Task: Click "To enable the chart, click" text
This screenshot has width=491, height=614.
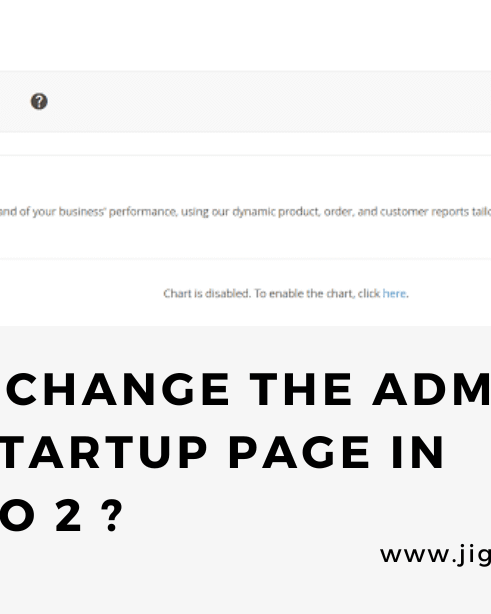Action: (x=317, y=293)
